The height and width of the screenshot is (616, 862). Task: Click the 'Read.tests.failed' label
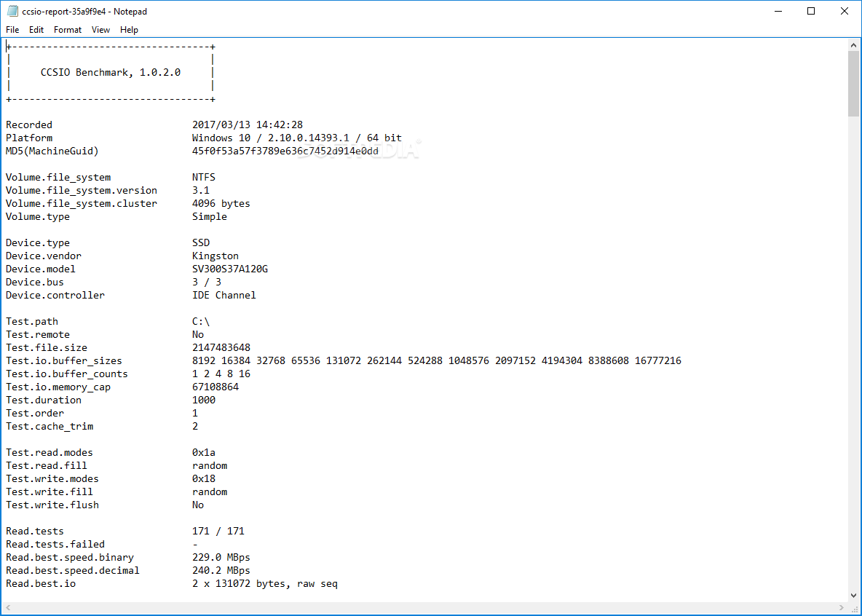click(x=55, y=545)
